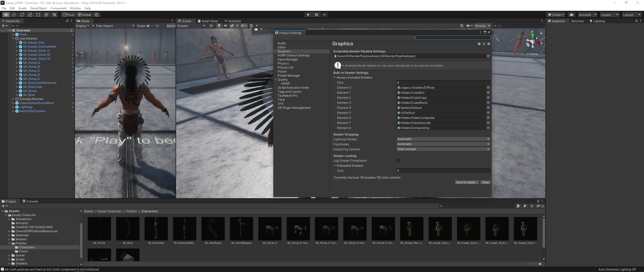
Task: Pick shader for Element 4 Sprites/Default
Action: (x=488, y=108)
